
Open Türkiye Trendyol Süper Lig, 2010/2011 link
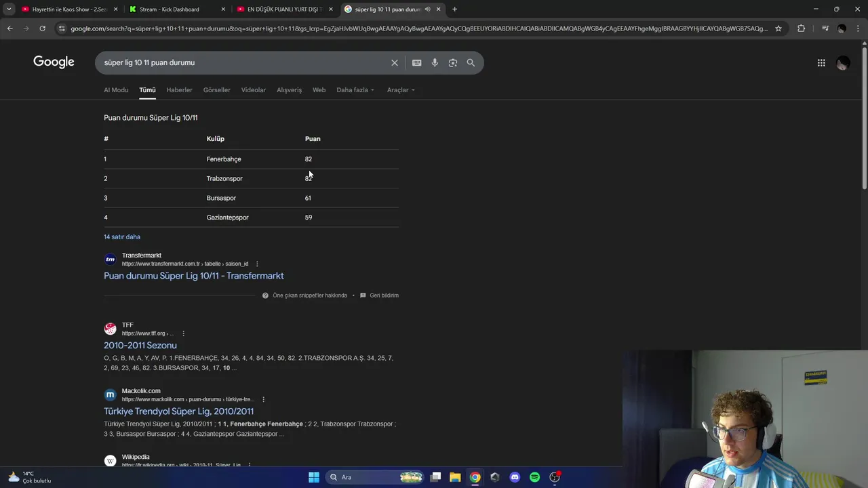pos(178,411)
